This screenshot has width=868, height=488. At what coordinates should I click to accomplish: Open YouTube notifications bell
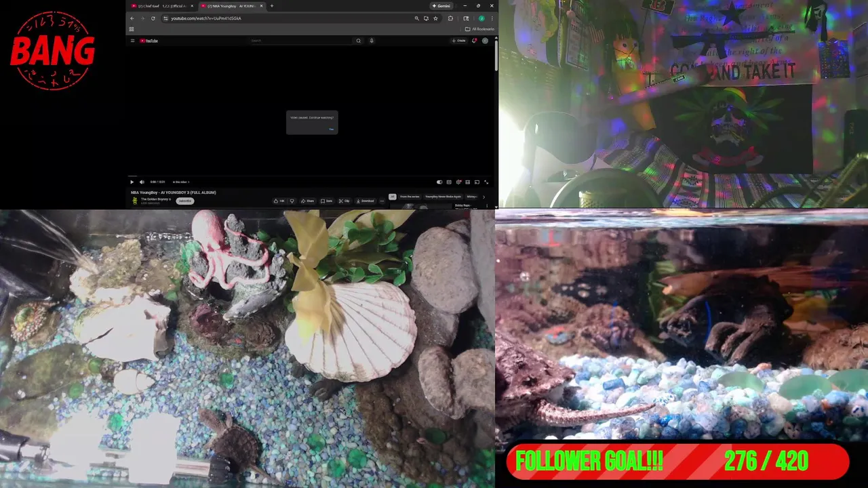click(x=475, y=41)
